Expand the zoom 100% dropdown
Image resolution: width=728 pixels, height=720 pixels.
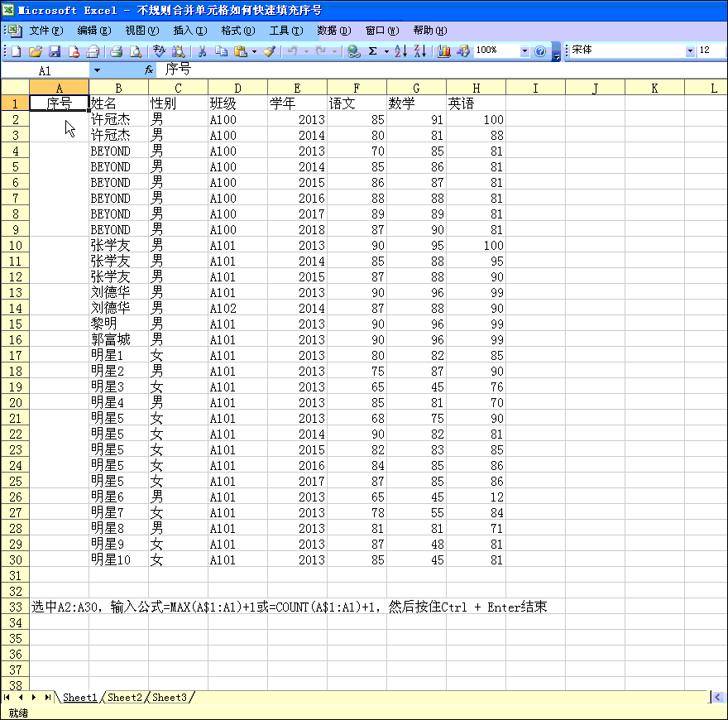click(x=524, y=51)
